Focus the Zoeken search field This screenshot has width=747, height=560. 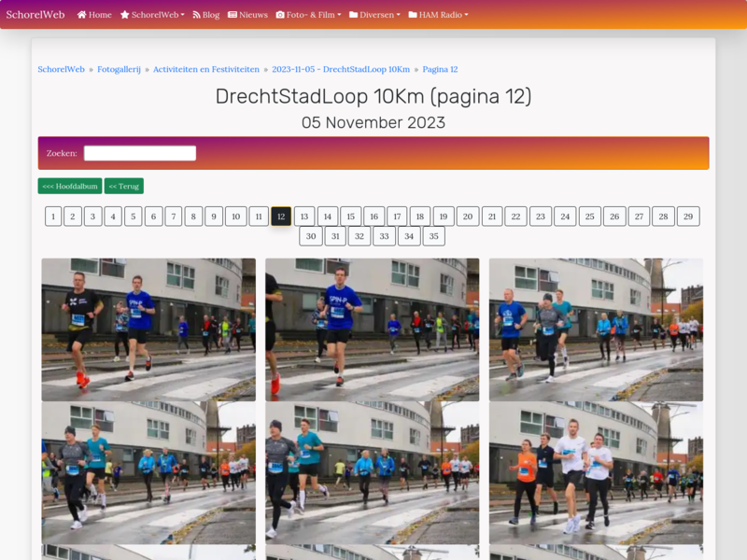coord(140,153)
